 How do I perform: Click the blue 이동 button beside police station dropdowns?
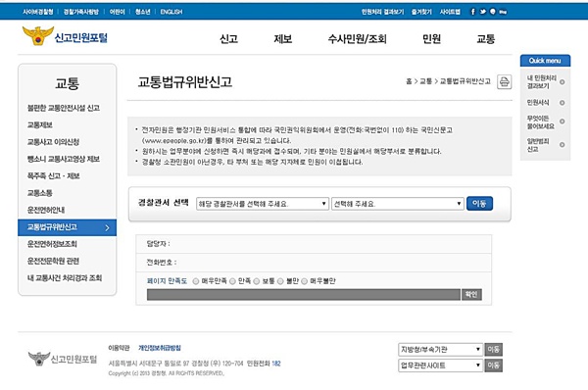pyautogui.click(x=479, y=204)
